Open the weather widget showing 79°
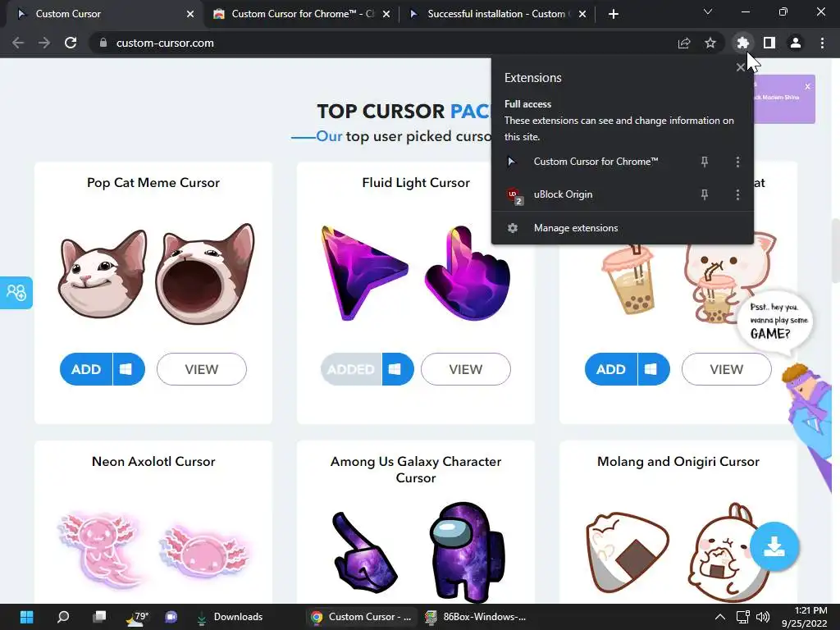 [x=136, y=617]
